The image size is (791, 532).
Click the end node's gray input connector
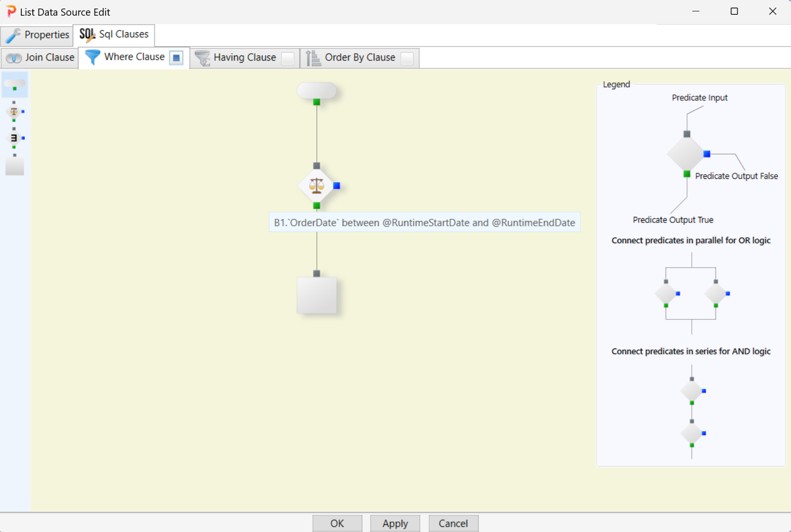point(317,273)
